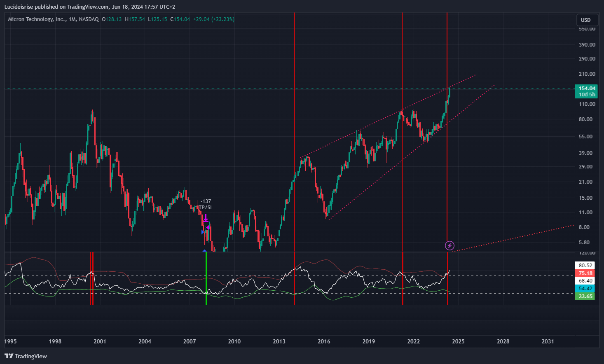Select the red vertical line just before 2022
604x364 pixels.
(x=402, y=132)
